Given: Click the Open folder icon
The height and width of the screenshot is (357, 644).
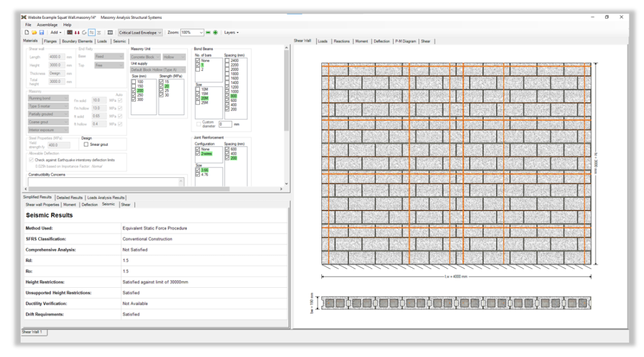Looking at the screenshot, I should tap(34, 32).
